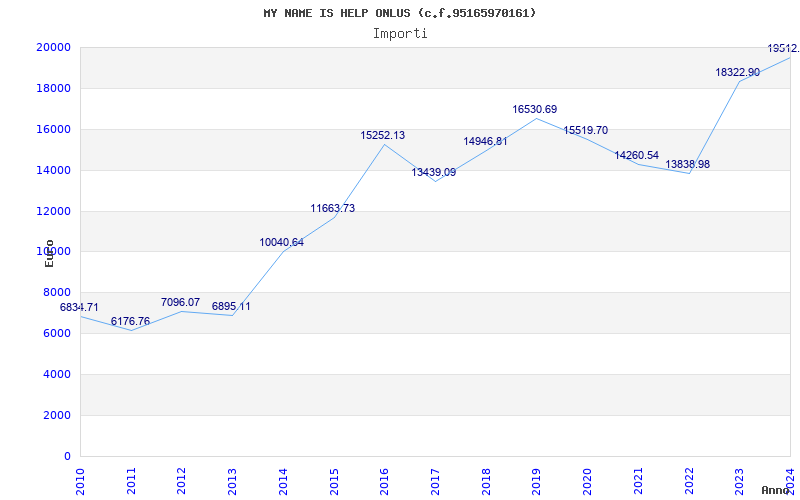Image resolution: width=800 pixels, height=500 pixels.
Task: Select data label 13838.98
Action: [687, 164]
